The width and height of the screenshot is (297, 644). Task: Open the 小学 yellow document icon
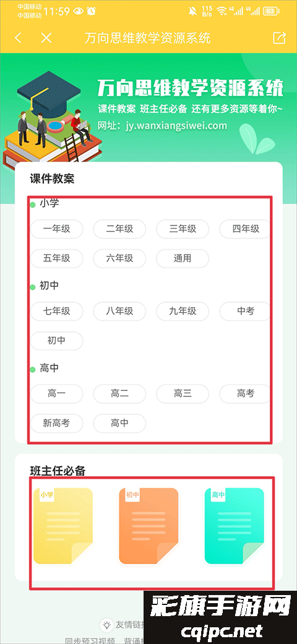click(63, 526)
